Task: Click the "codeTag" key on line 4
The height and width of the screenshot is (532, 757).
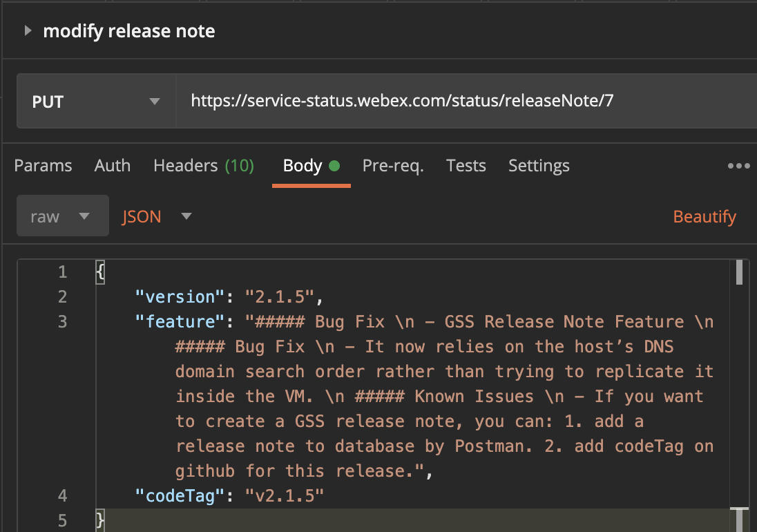Action: 180,496
